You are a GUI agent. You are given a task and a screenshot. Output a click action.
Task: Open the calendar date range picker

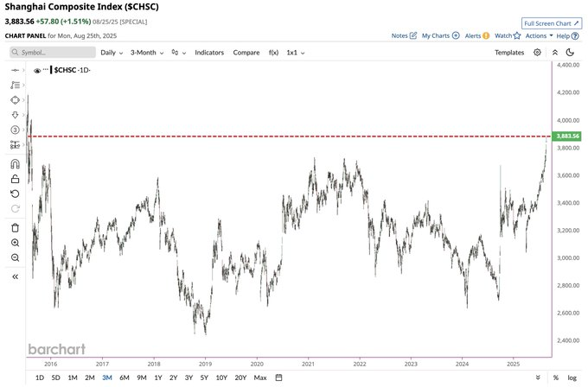pyautogui.click(x=278, y=377)
